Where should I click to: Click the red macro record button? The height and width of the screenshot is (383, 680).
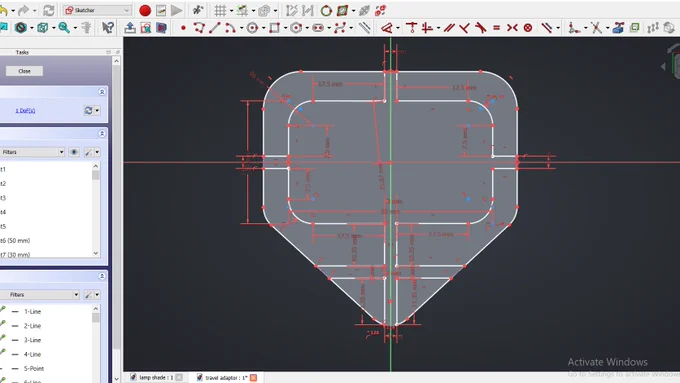coord(145,10)
